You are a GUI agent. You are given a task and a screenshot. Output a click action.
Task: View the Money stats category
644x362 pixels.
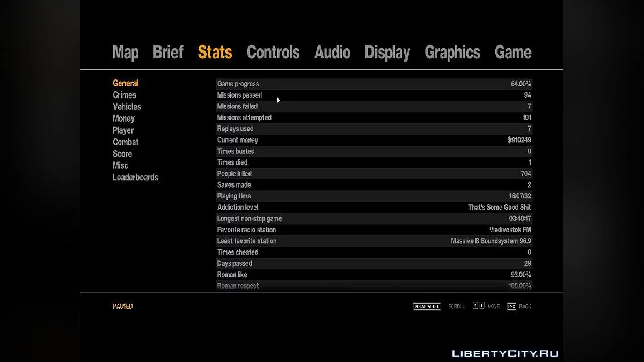click(x=123, y=119)
